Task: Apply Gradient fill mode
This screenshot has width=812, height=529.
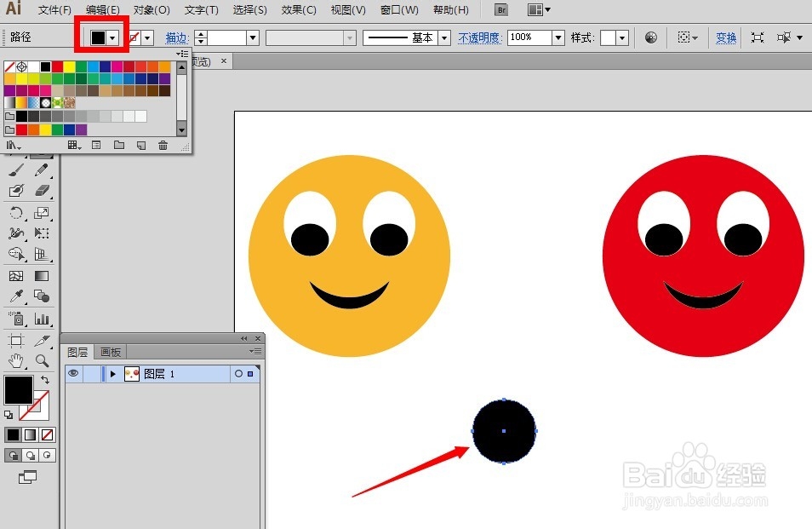Action: [30, 434]
